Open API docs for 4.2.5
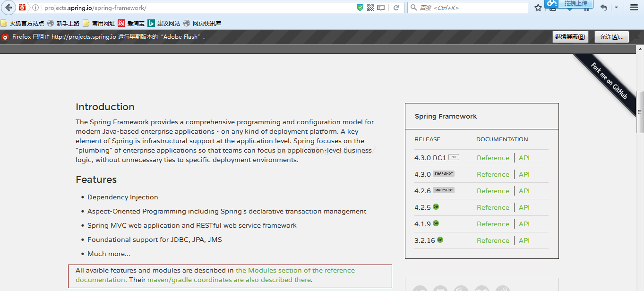644x291 pixels. pyautogui.click(x=524, y=207)
